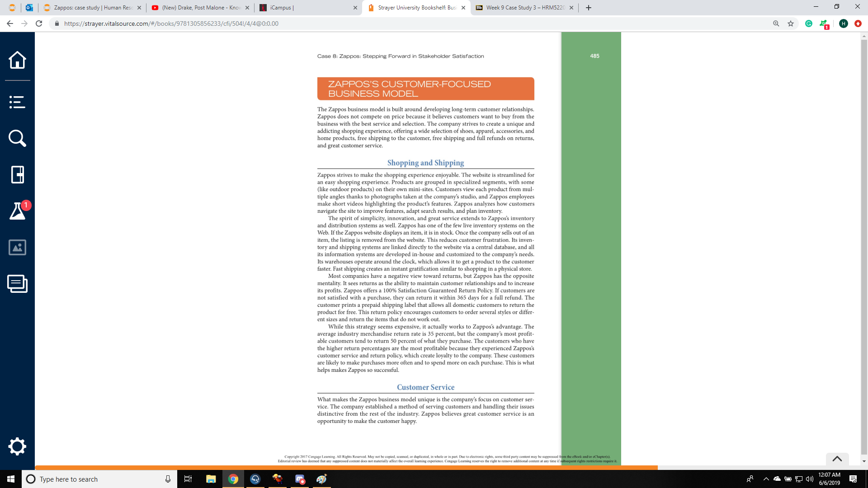Image resolution: width=868 pixels, height=488 pixels.
Task: Click the 'Customer Service' section heading
Action: [x=425, y=387]
